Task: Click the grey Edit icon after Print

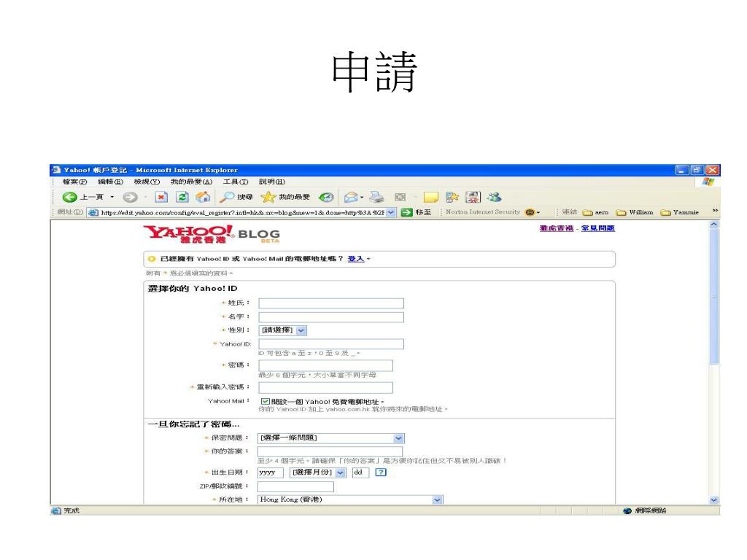Action: (x=400, y=197)
